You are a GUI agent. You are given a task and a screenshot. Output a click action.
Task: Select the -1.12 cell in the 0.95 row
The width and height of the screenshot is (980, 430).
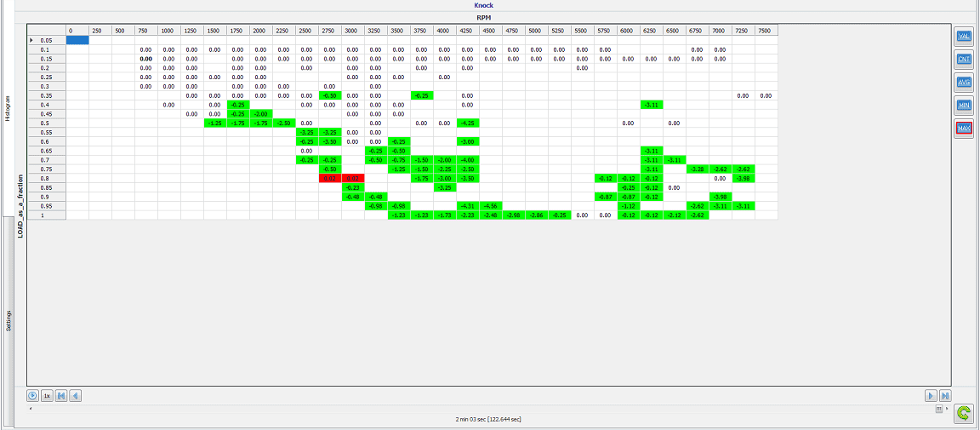pyautogui.click(x=628, y=206)
